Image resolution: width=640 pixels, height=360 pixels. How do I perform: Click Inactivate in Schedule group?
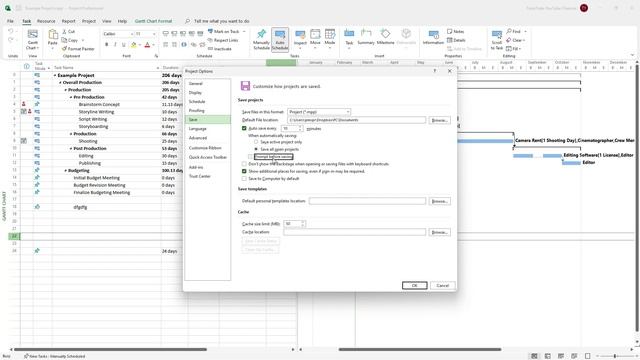[x=220, y=49]
